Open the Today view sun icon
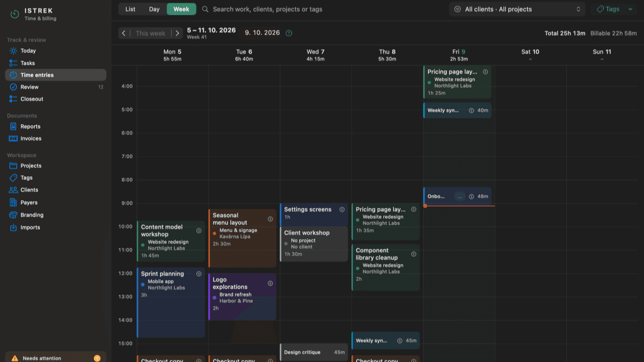The height and width of the screenshot is (362, 644). click(13, 51)
